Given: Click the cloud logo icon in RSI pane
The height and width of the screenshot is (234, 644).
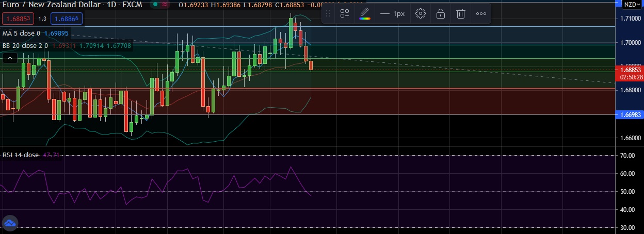Looking at the screenshot, I should (x=10, y=224).
